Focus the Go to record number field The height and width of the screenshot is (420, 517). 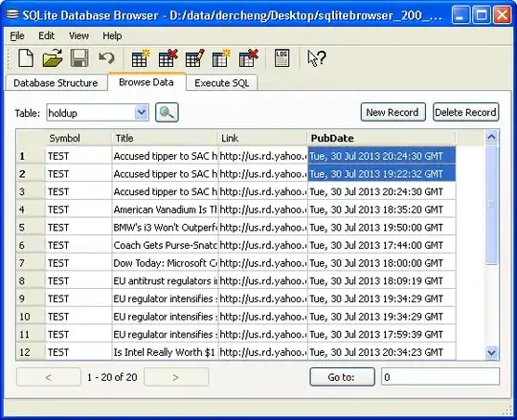pos(440,377)
